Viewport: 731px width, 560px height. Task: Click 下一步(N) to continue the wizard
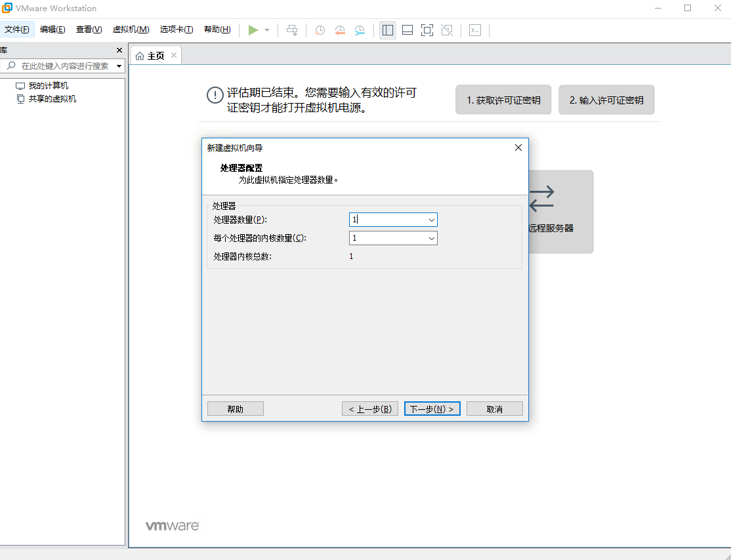pyautogui.click(x=432, y=409)
